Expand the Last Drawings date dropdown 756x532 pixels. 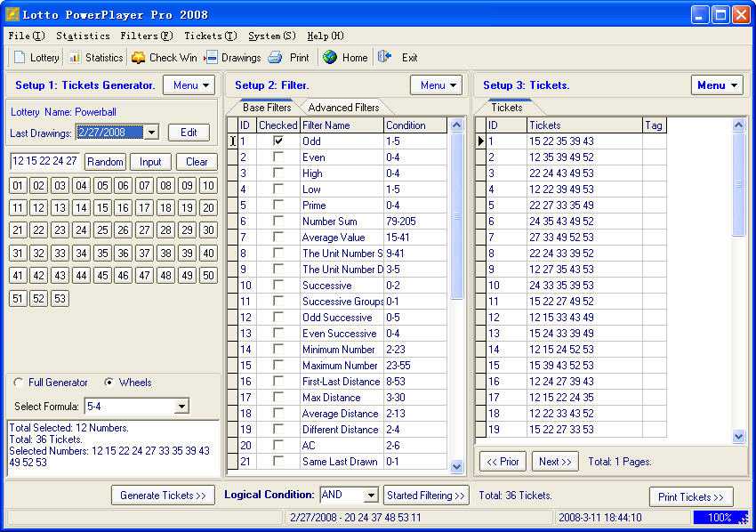tap(150, 133)
